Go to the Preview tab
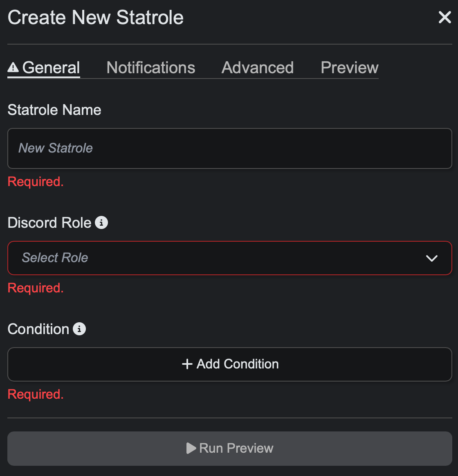Image resolution: width=458 pixels, height=476 pixels. coord(350,67)
